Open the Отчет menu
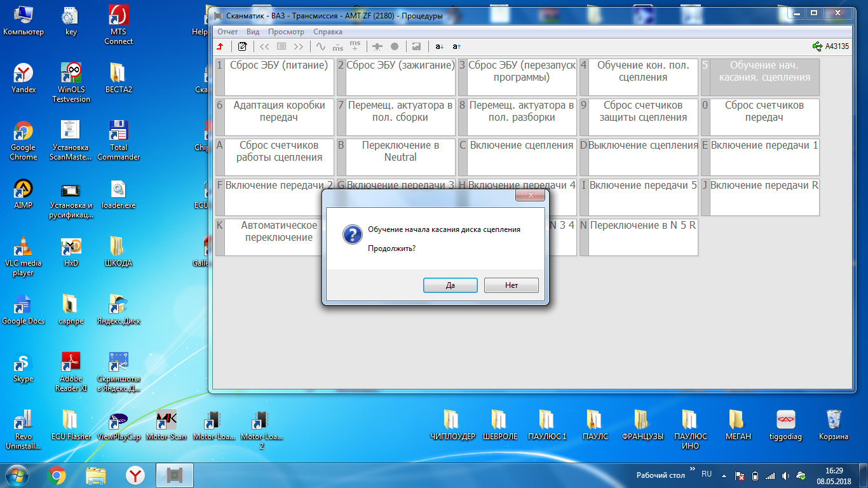The image size is (868, 488). pos(227,32)
